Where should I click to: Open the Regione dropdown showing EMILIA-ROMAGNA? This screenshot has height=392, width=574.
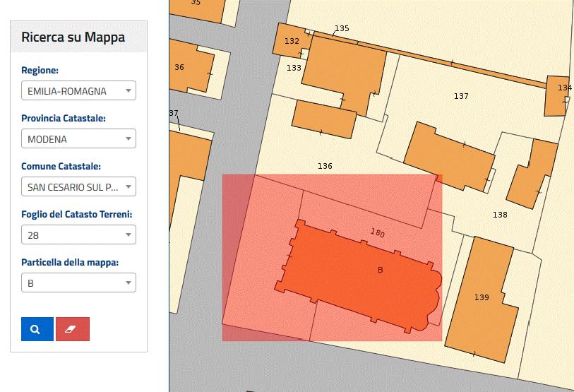coord(78,91)
